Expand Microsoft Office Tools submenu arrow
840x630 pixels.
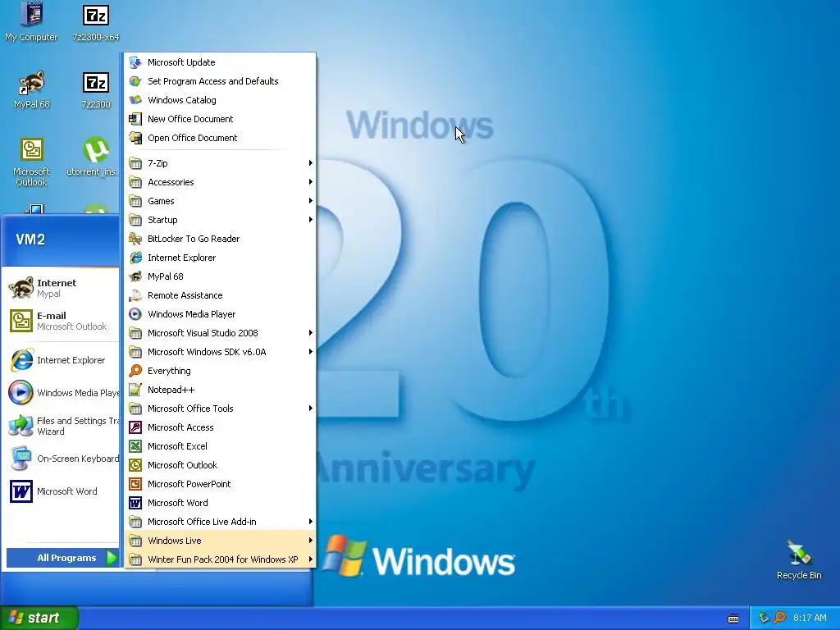tap(310, 409)
